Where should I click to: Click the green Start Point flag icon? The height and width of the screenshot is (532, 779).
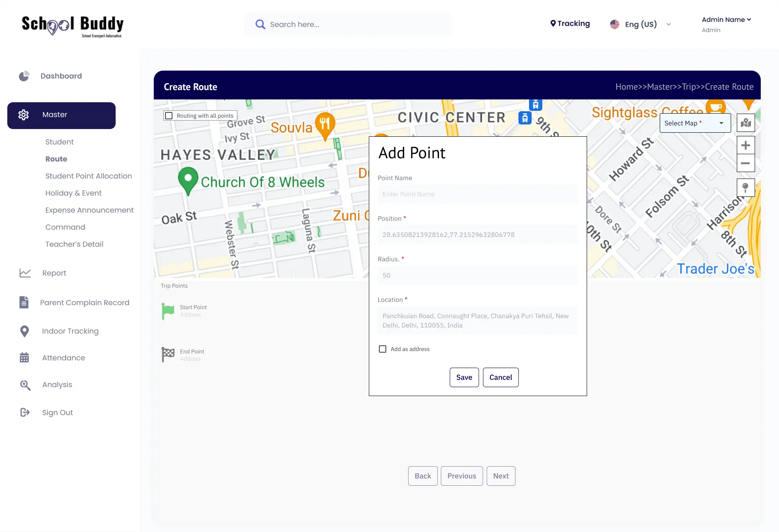tap(168, 311)
